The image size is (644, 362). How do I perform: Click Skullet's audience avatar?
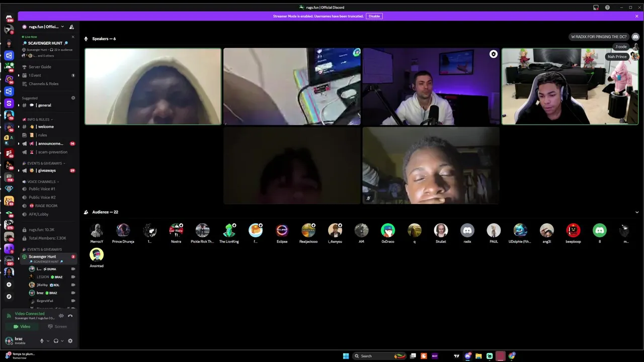coord(441,230)
